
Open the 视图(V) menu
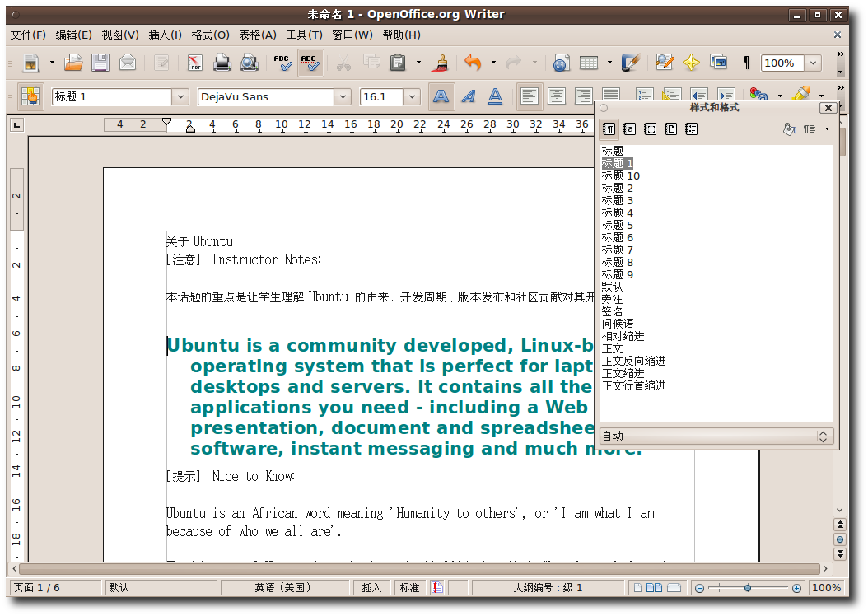click(x=120, y=35)
